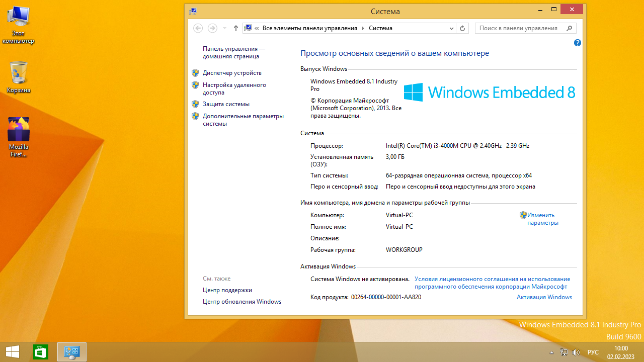Open the Start menu button
The image size is (644, 362).
tap(12, 351)
